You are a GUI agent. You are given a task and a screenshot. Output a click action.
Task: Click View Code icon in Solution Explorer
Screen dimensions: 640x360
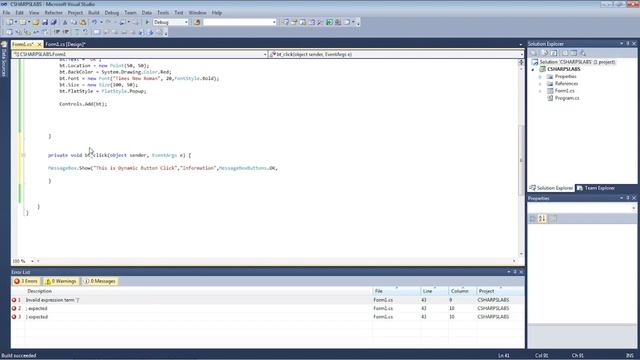(565, 53)
